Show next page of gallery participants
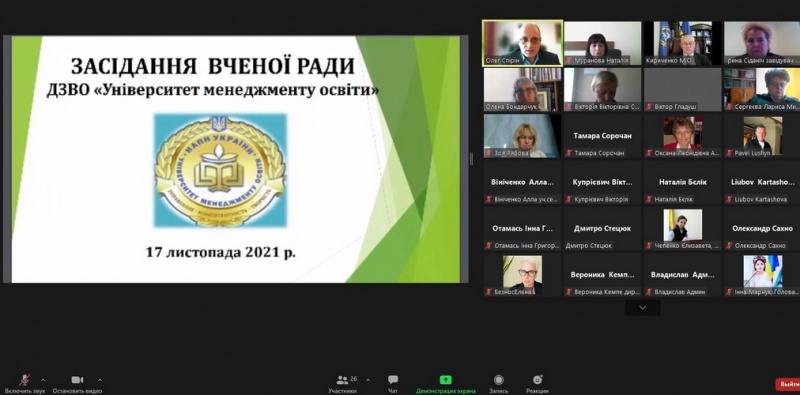Image resolution: width=800 pixels, height=395 pixels. pyautogui.click(x=642, y=307)
